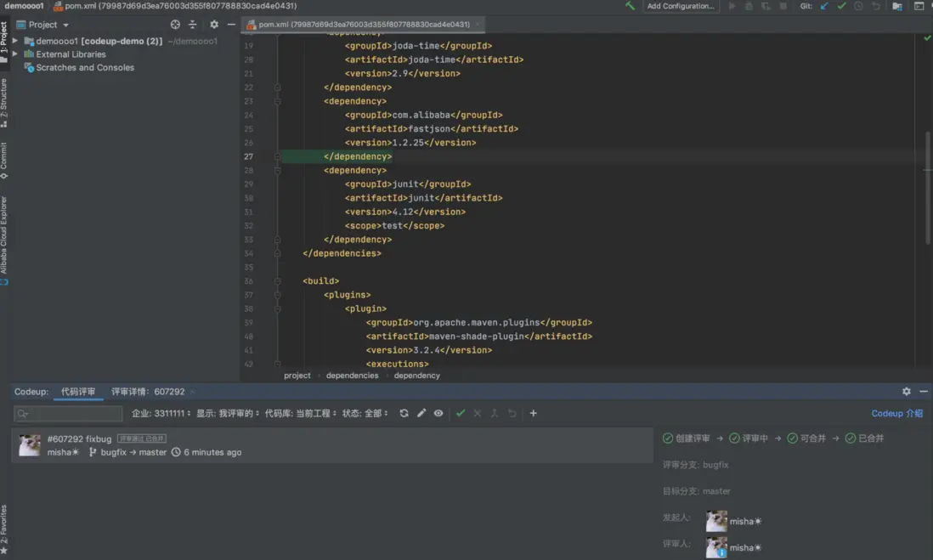Click the Git update project arrow
Screen dimensions: 933x560
pos(823,6)
